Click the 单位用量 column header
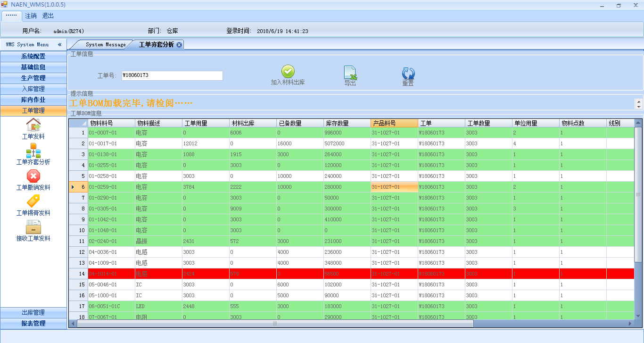This screenshot has width=644, height=343. 536,123
